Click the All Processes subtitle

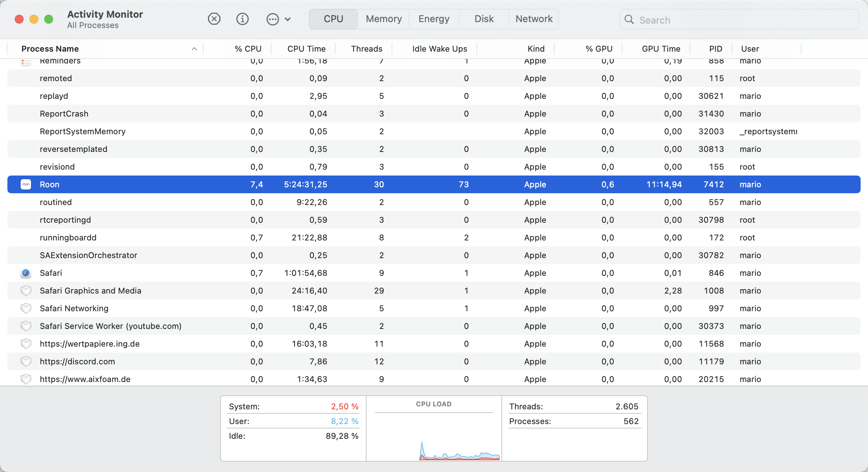click(x=93, y=25)
